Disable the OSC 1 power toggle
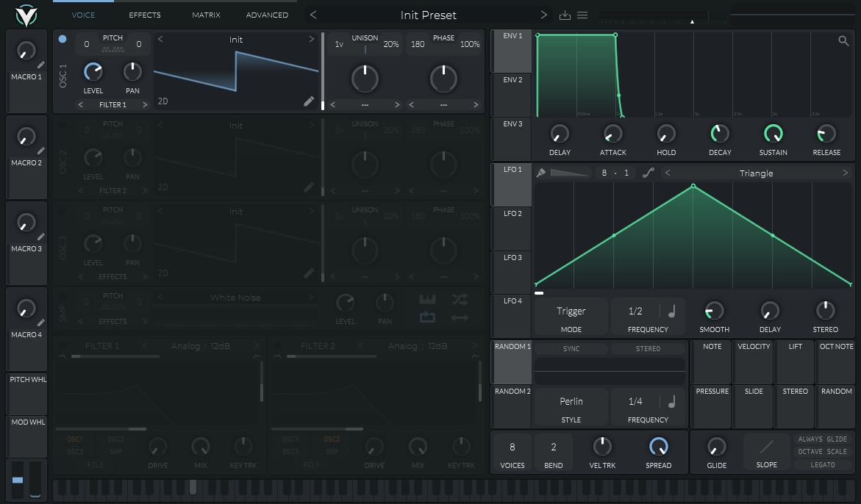Screen dimensions: 861x504 tap(62, 39)
